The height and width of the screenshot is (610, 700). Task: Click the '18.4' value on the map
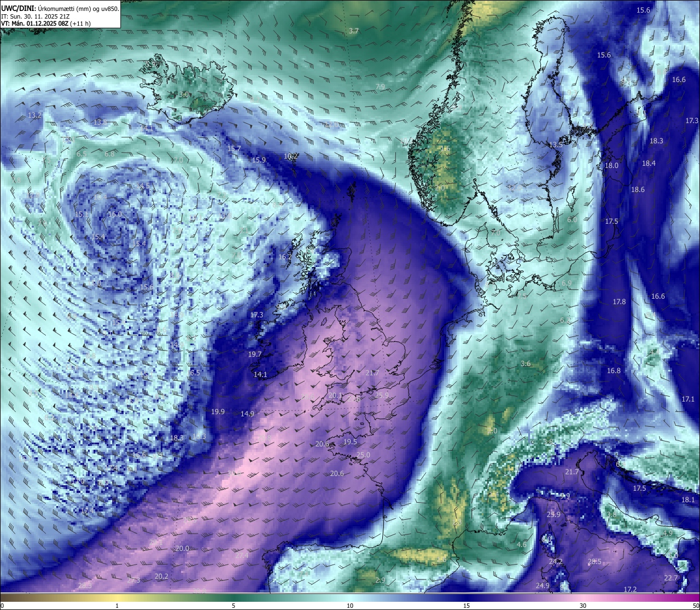click(x=649, y=164)
